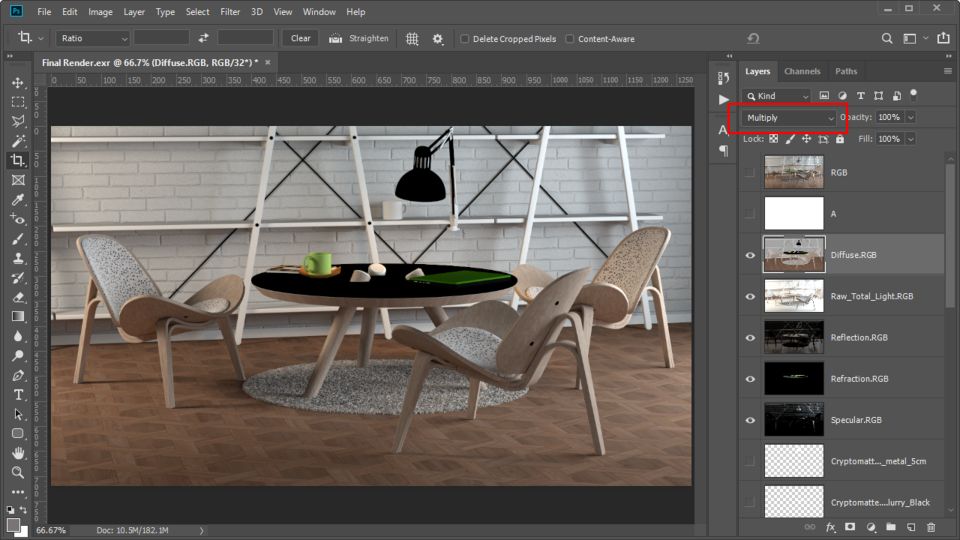This screenshot has height=540, width=960.
Task: Open the crop Ratio preset dropdown
Action: [94, 38]
